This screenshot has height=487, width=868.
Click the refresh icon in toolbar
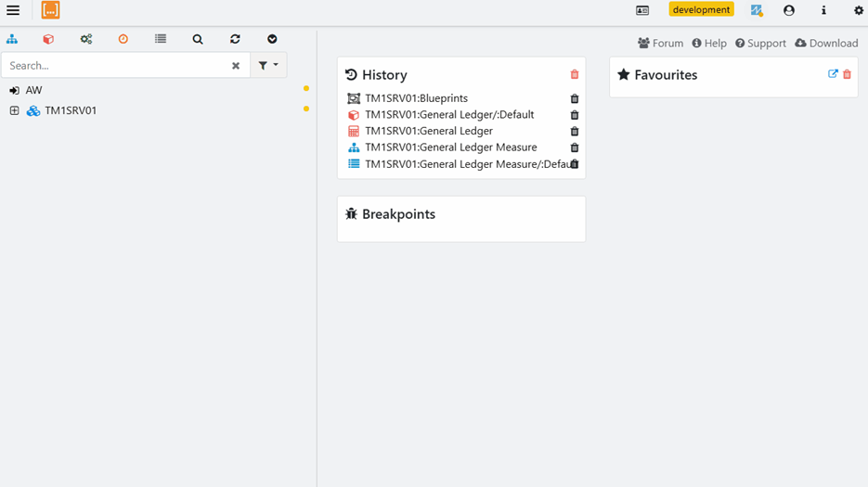235,39
